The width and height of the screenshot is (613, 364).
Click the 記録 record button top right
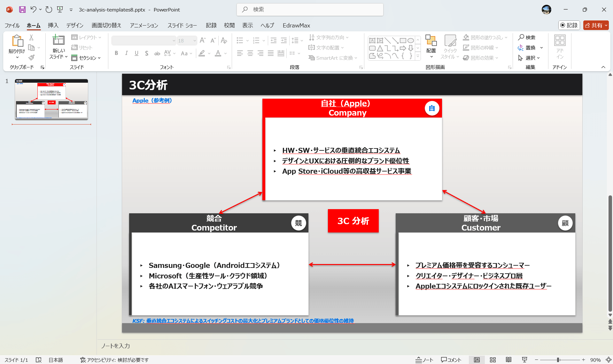[x=569, y=25]
